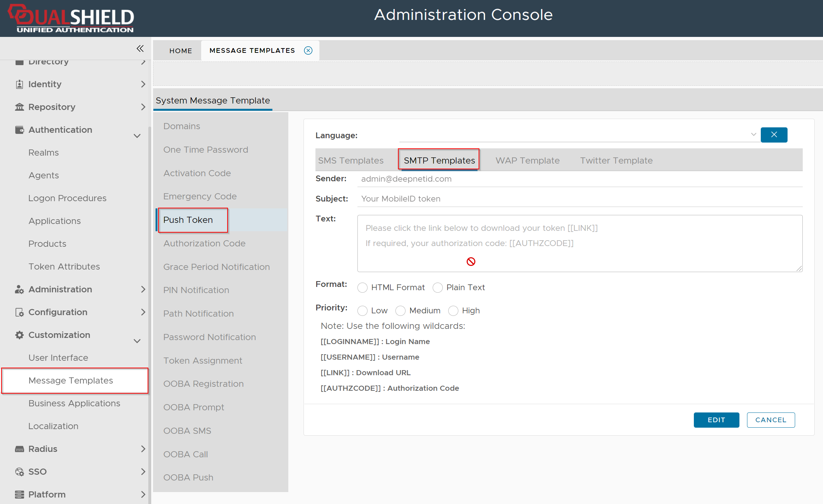Select the HTML Format radio button

(362, 288)
